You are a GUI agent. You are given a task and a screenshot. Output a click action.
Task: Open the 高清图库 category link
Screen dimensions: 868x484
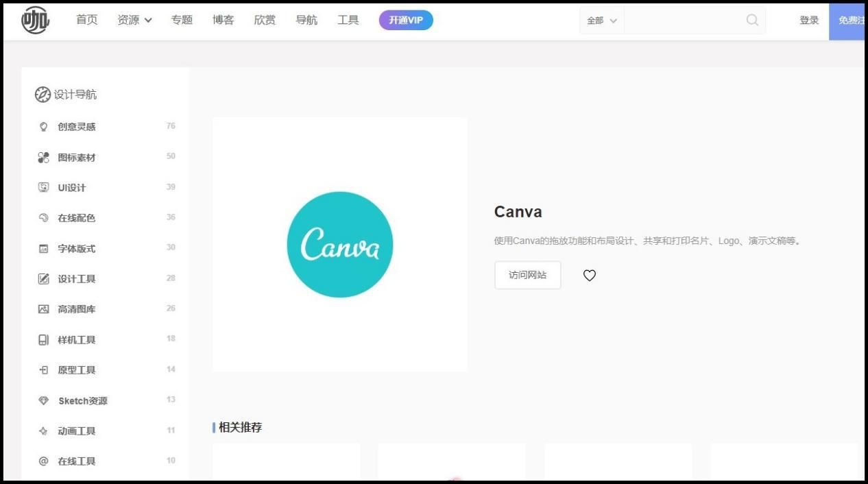coord(77,309)
